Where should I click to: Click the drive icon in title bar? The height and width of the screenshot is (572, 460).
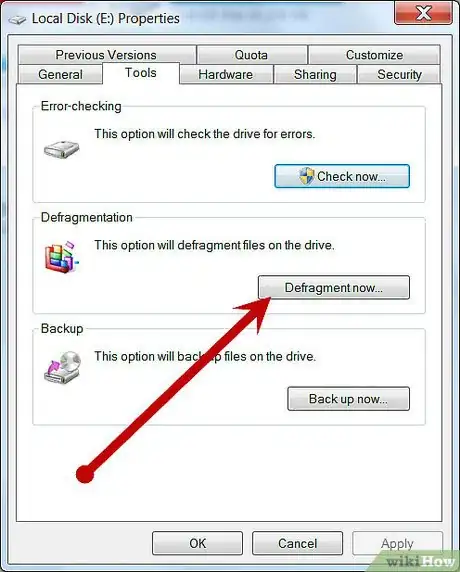click(17, 20)
